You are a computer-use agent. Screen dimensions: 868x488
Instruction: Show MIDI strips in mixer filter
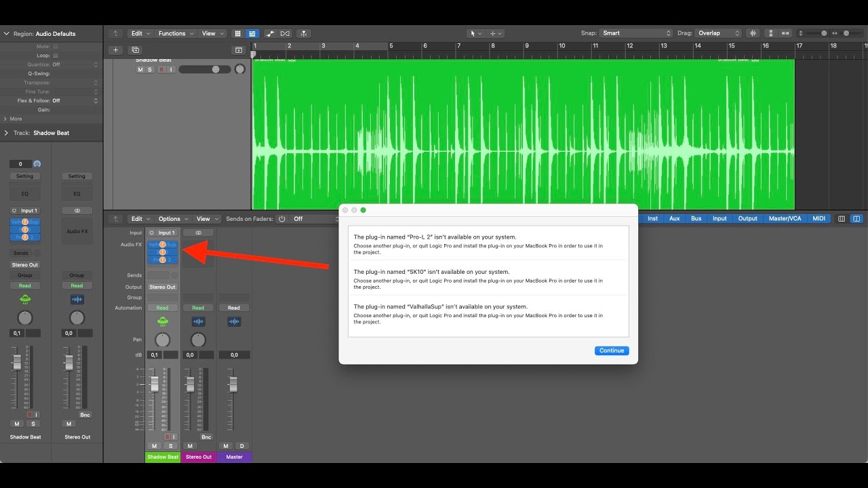point(819,218)
